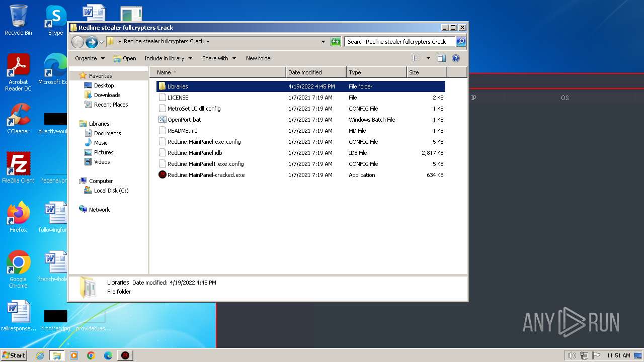Click the Windows Explorer taskbar button

[x=57, y=355]
